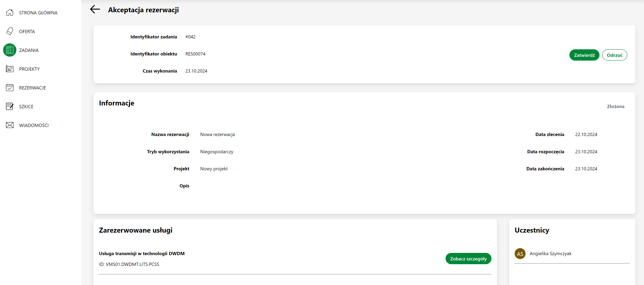
Task: Click the Oferta tag icon
Action: pos(10,31)
